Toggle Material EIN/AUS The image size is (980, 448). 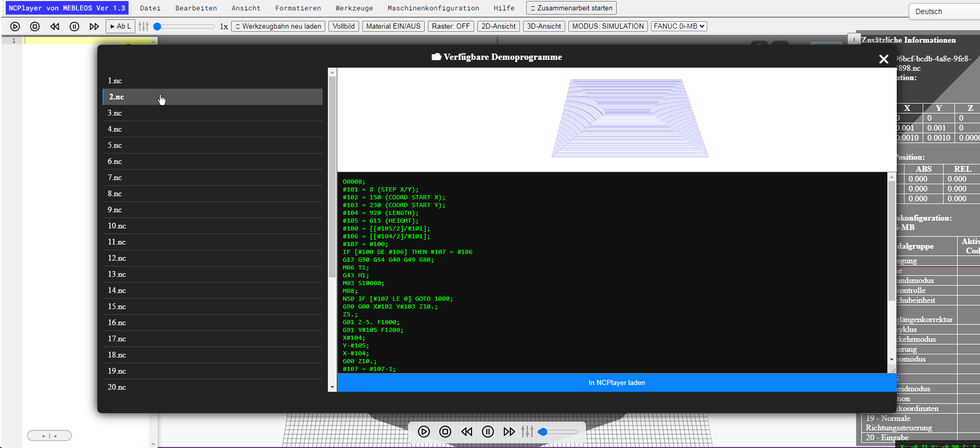[393, 26]
